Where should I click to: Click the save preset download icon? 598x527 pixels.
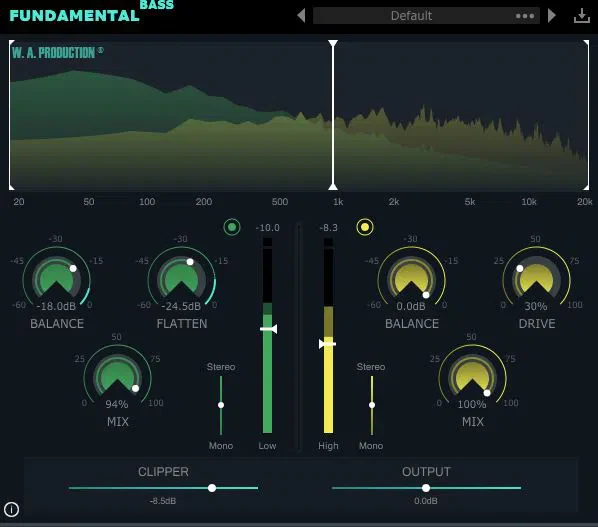point(582,16)
